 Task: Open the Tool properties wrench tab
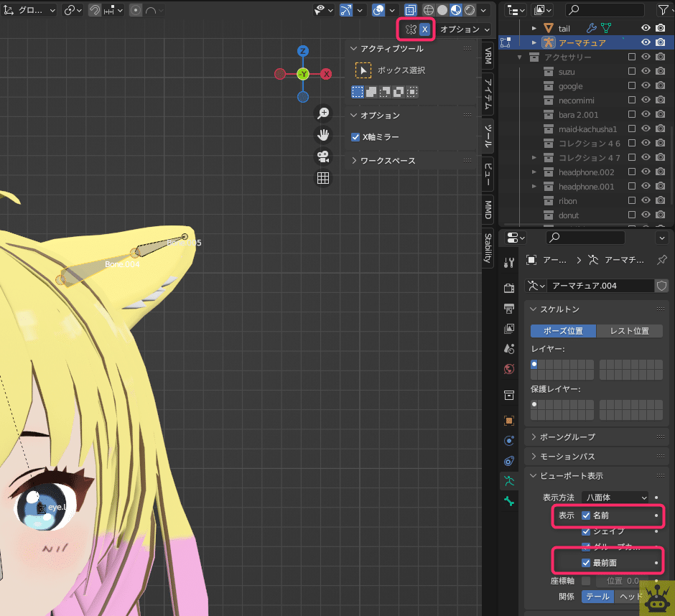click(x=509, y=263)
